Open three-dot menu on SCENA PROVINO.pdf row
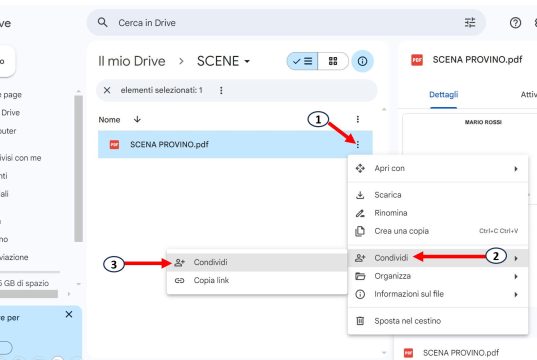 tap(358, 145)
